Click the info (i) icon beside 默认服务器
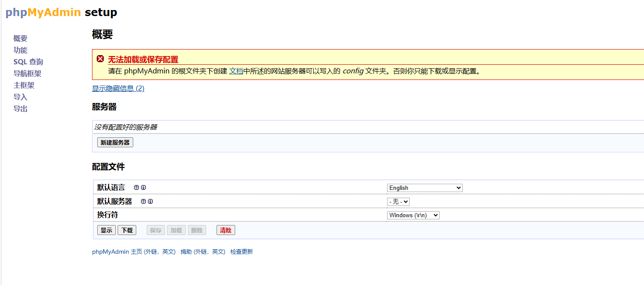Screen dimensions: 644x285 point(151,202)
